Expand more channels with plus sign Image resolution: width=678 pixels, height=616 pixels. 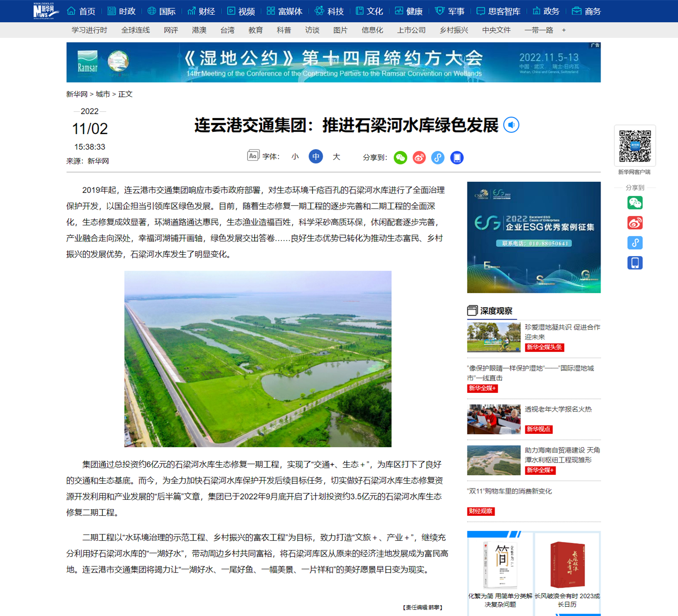[564, 30]
